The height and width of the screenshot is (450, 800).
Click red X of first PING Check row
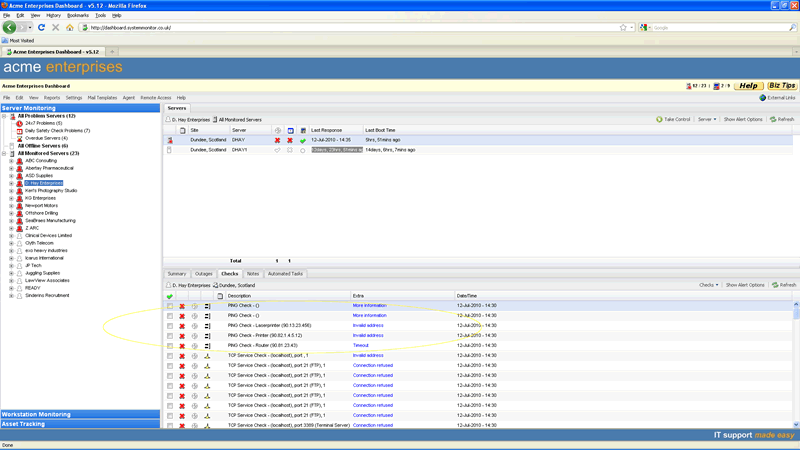182,306
